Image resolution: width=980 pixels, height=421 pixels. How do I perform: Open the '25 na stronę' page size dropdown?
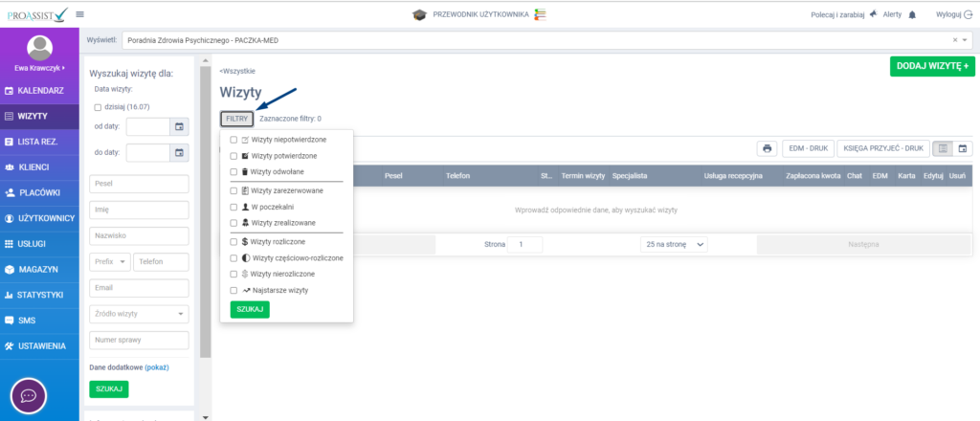pyautogui.click(x=674, y=245)
